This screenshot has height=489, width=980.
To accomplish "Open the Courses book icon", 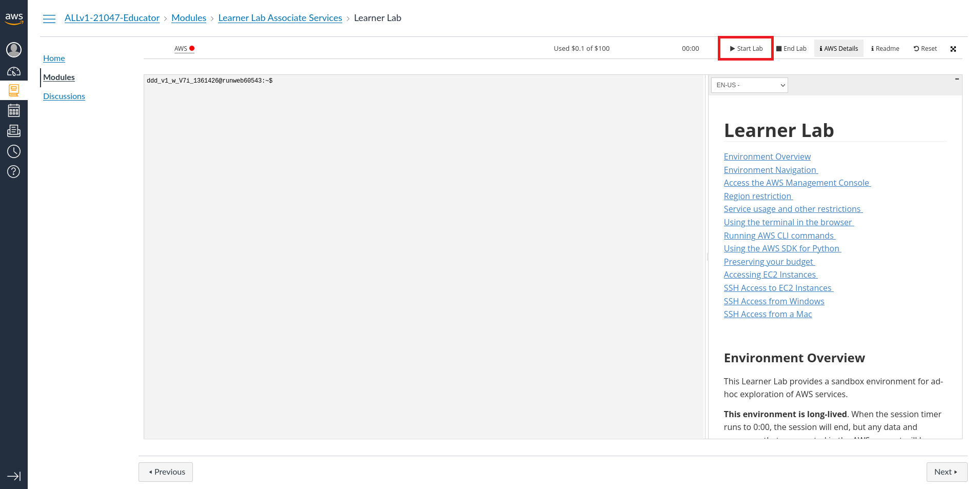I will click(14, 91).
